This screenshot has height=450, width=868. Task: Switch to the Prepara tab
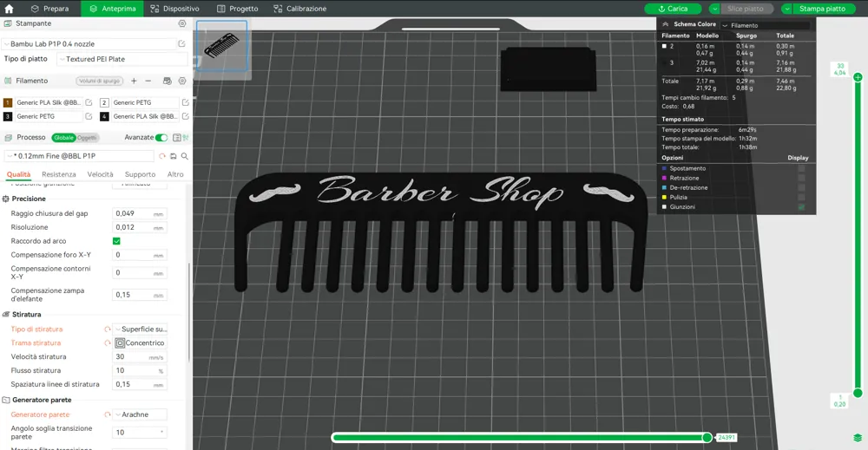tap(49, 9)
